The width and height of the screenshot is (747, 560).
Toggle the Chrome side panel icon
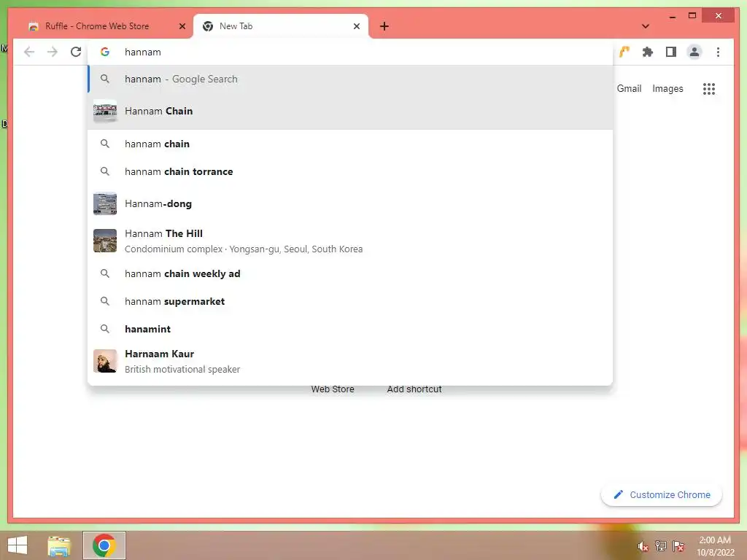671,52
